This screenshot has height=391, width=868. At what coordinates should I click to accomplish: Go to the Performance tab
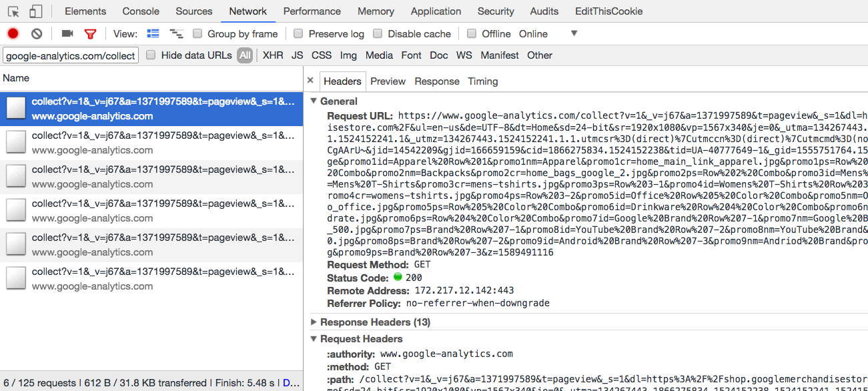pos(312,11)
